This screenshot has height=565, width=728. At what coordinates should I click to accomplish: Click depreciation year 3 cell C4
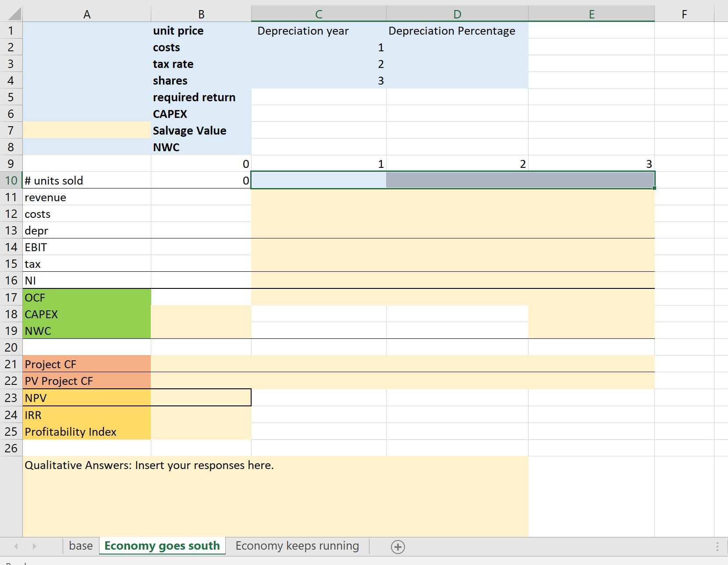[x=319, y=81]
